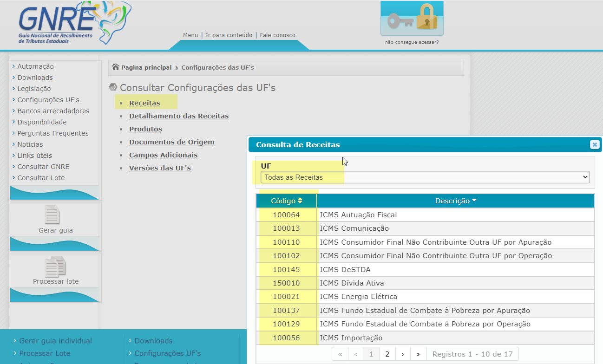Viewport: 603px width, 364px height.
Task: Click the home icon in the breadcrumb
Action: 116,67
